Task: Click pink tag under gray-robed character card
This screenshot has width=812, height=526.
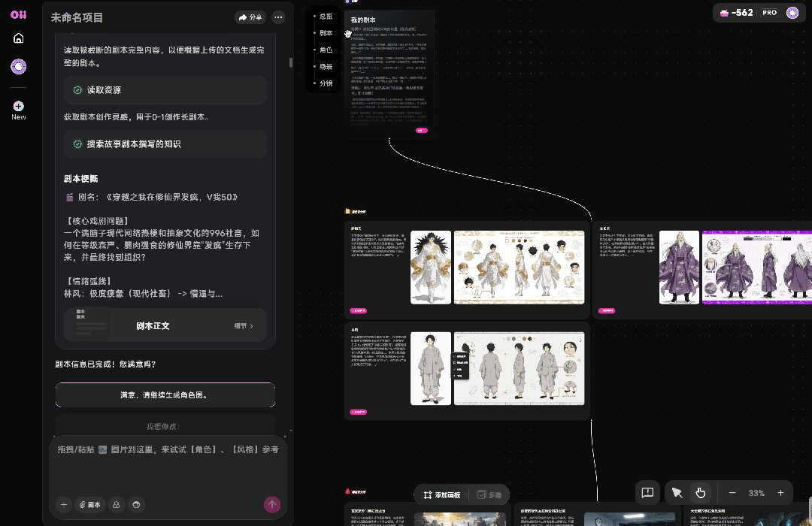Action: (x=359, y=412)
